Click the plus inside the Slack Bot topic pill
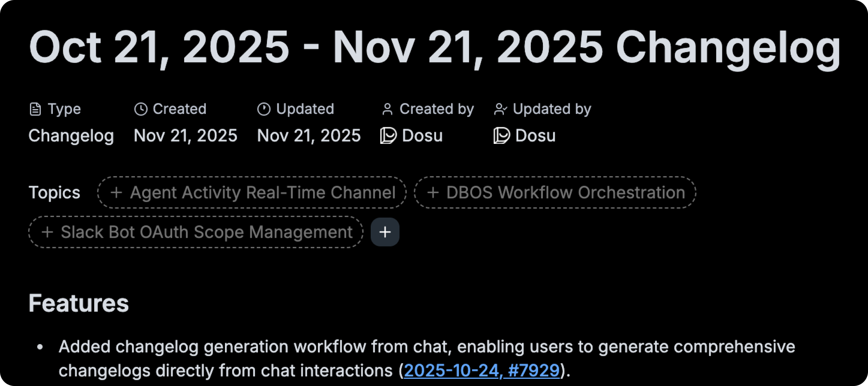 tap(47, 232)
